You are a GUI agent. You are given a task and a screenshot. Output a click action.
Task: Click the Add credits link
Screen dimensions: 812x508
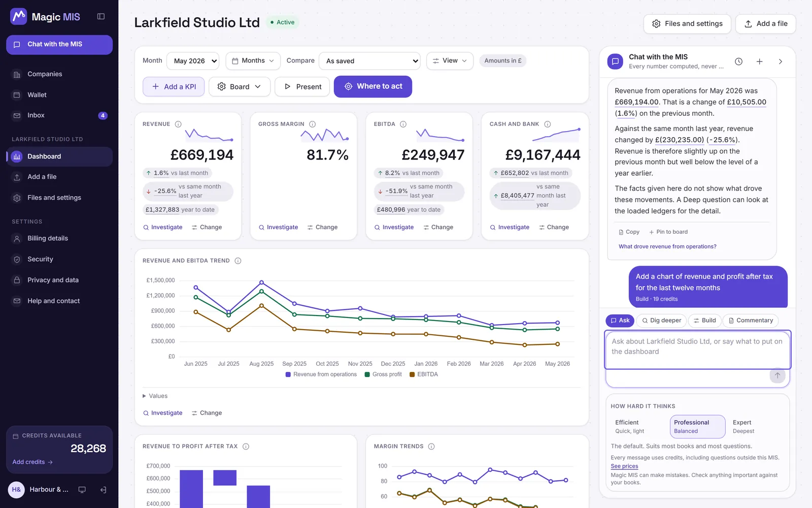(x=32, y=462)
